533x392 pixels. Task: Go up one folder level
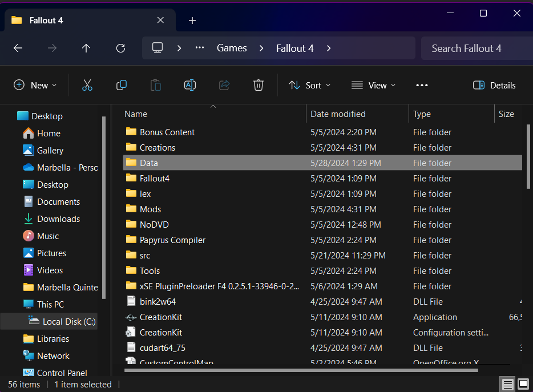click(x=86, y=49)
